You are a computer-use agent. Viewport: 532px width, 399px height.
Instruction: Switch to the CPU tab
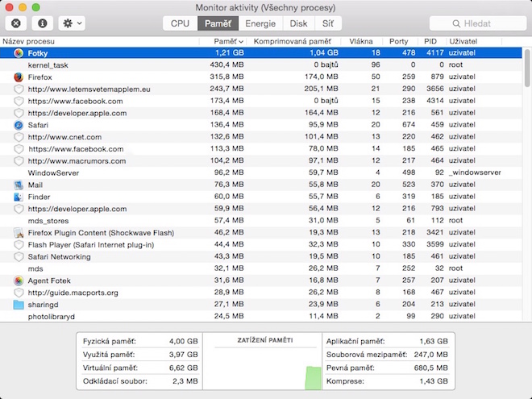(x=180, y=23)
